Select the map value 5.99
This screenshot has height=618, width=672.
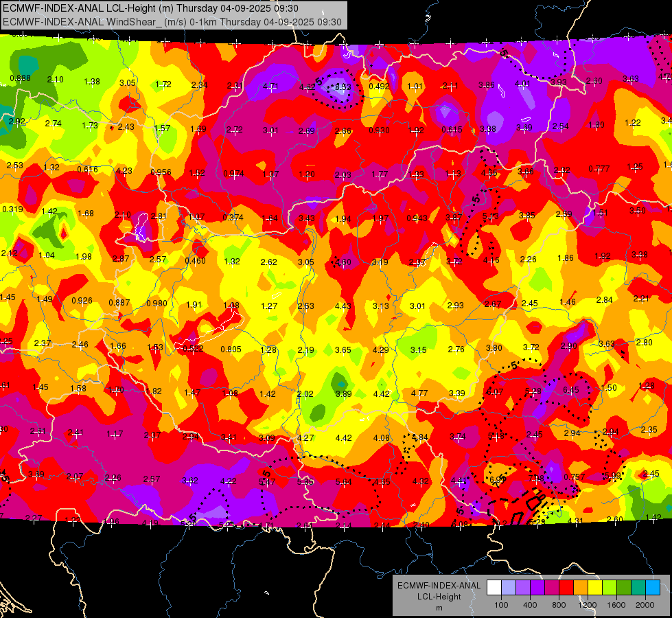pos(613,476)
